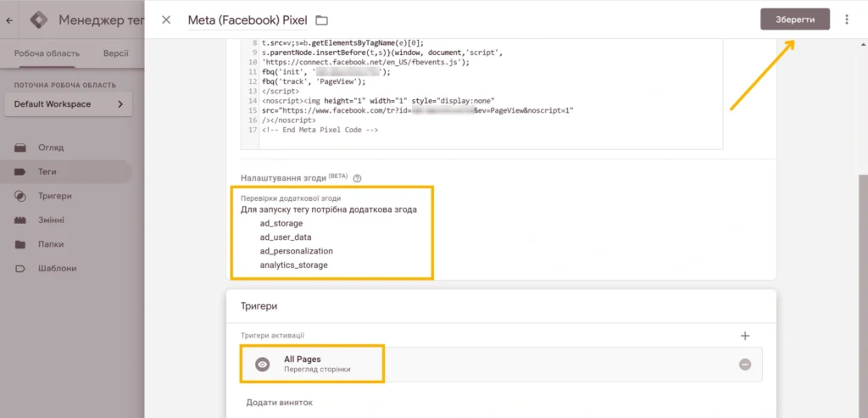868x418 pixels.
Task: Click the help icon next to Налаштування згоди
Action: coord(357,178)
